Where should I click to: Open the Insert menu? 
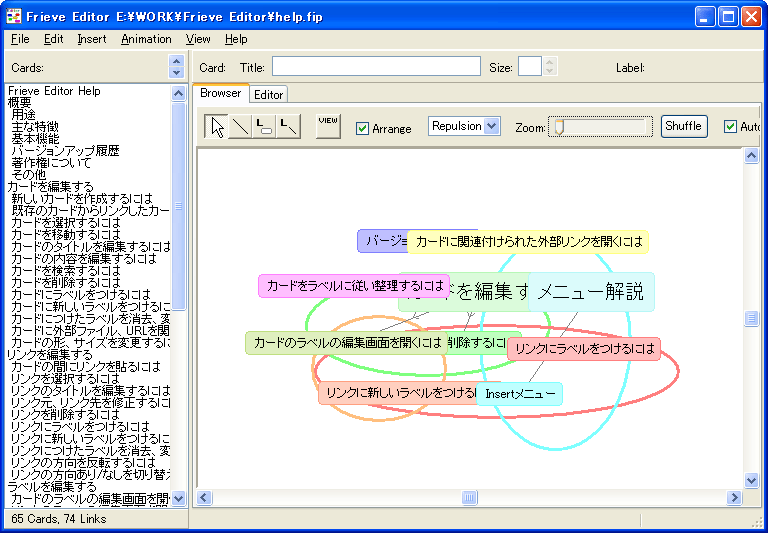(x=92, y=39)
